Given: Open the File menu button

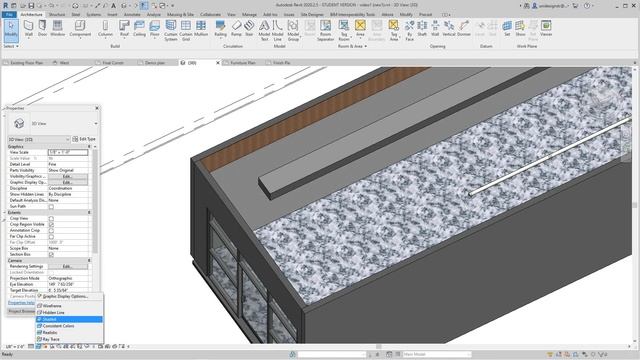Looking at the screenshot, I should pyautogui.click(x=9, y=14).
